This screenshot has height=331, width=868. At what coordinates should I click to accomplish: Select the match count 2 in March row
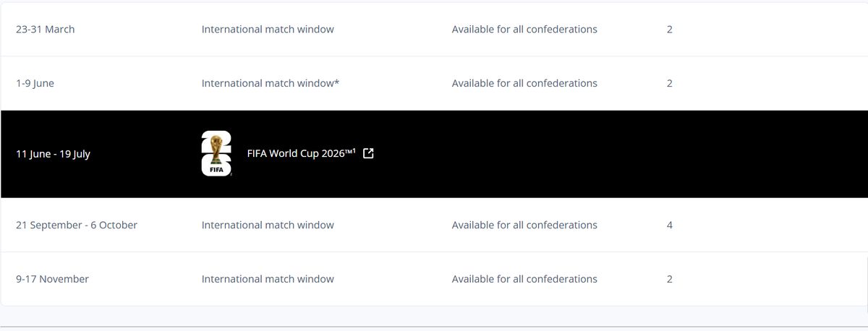tap(670, 30)
